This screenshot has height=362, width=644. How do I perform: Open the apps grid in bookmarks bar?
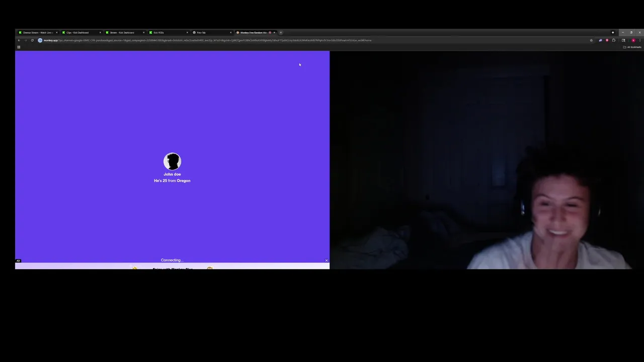(19, 47)
